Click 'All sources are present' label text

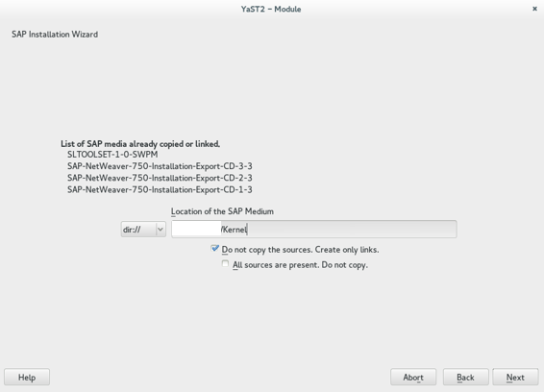tap(300, 265)
